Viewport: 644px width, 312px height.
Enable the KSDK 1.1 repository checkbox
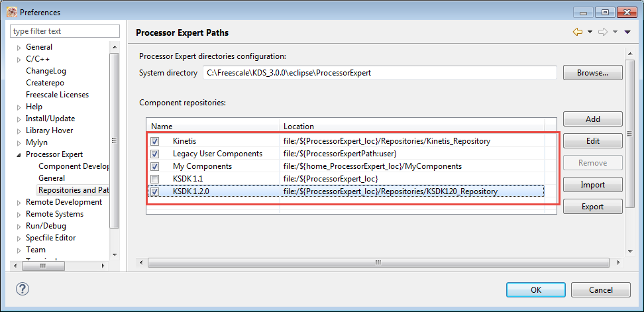(155, 179)
